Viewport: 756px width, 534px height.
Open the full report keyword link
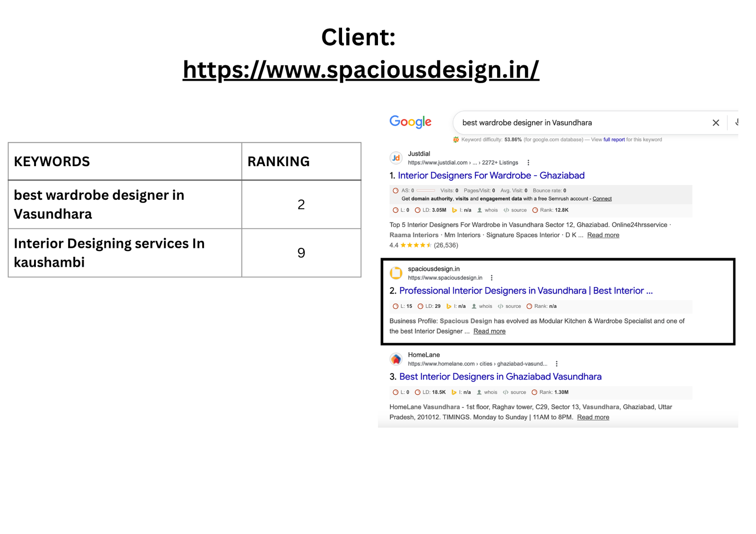click(x=614, y=140)
